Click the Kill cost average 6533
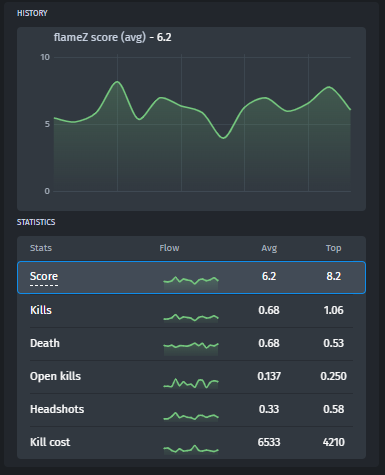385x475 pixels. click(x=269, y=442)
